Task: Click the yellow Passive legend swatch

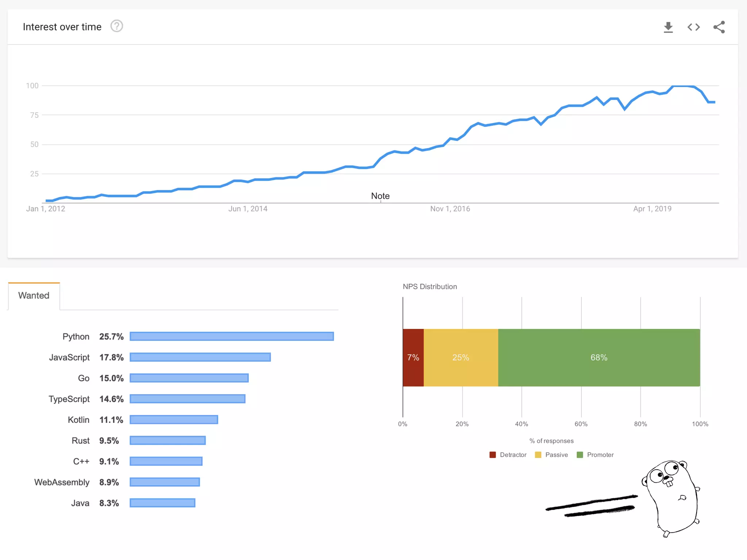Action: tap(538, 455)
